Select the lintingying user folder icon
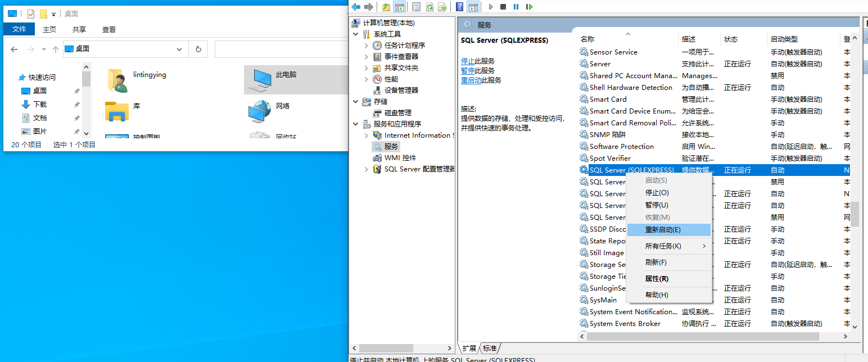 point(117,81)
